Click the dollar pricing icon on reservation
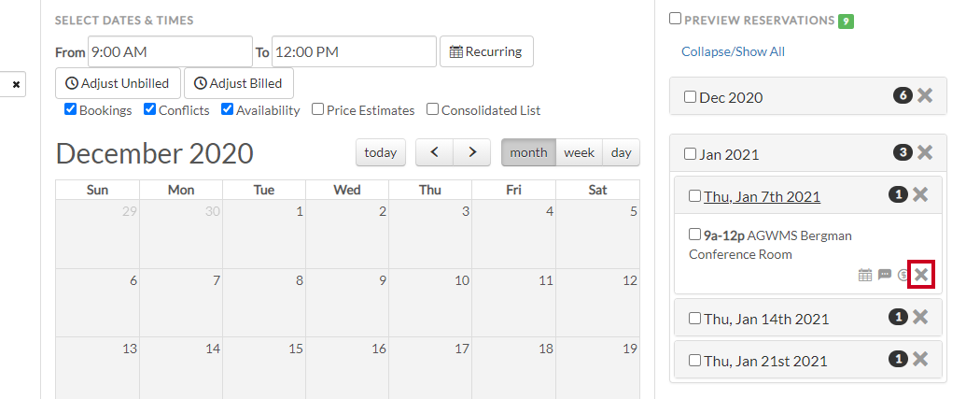 coord(903,275)
